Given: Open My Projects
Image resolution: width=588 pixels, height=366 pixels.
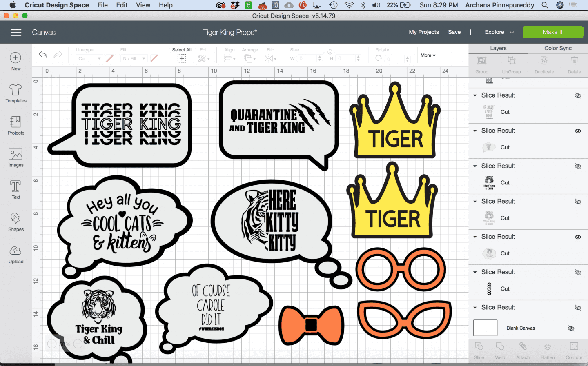Looking at the screenshot, I should [424, 32].
